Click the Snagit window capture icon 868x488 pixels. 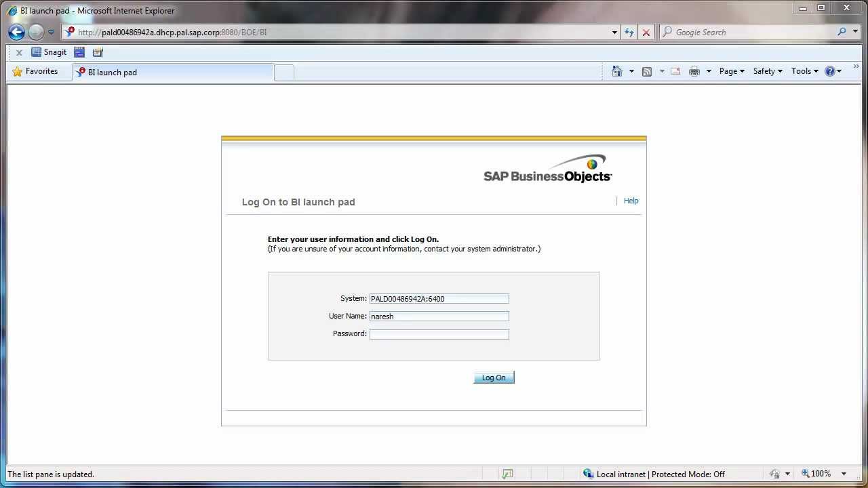79,52
